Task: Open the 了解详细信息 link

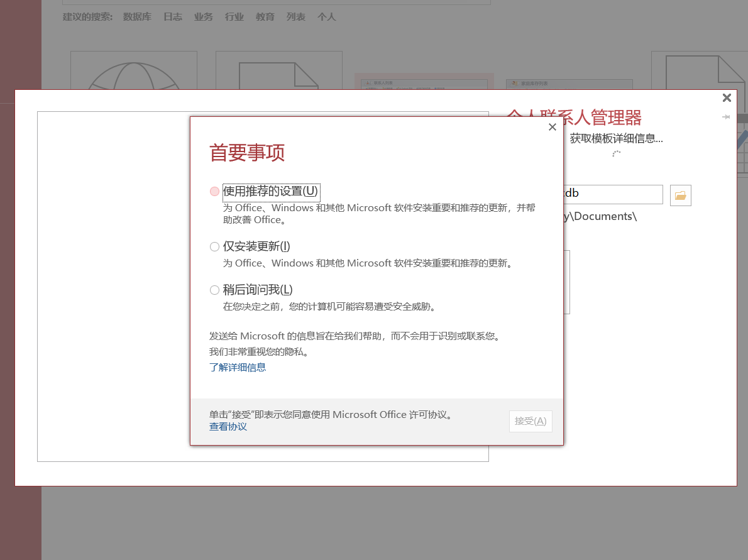Action: click(238, 367)
